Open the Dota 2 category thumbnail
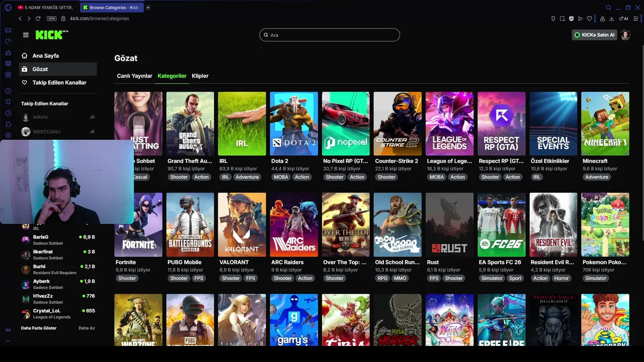 tap(294, 124)
